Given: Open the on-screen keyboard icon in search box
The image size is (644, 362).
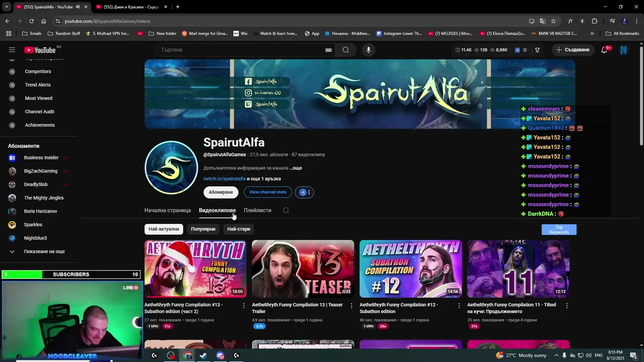Looking at the screenshot, I should tap(329, 50).
